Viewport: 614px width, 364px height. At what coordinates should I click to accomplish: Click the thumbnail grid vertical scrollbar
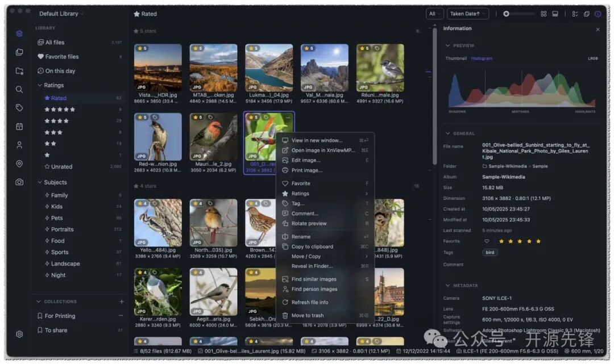[435, 96]
